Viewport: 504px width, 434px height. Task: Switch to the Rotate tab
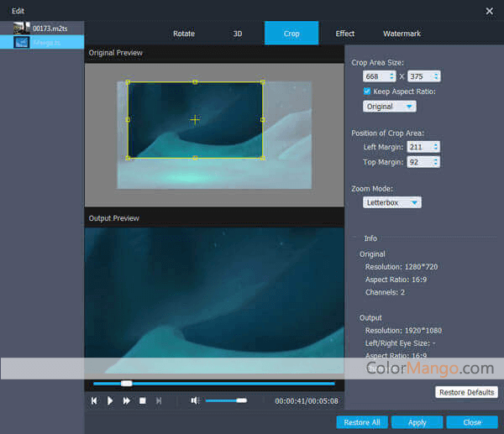tap(184, 34)
